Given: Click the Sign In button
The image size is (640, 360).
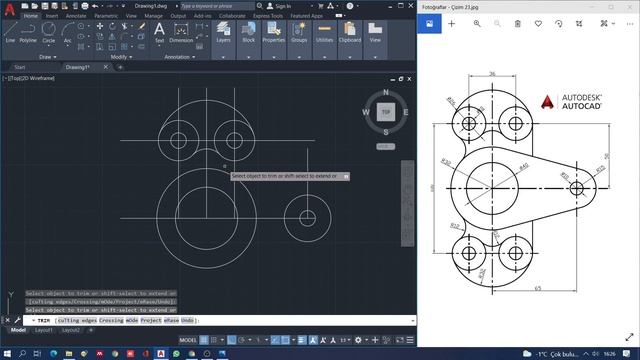Looking at the screenshot, I should (279, 6).
